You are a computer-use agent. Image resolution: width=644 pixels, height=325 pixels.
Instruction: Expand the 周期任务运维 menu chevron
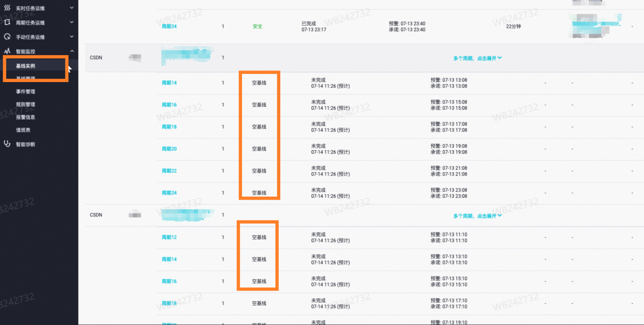click(72, 22)
